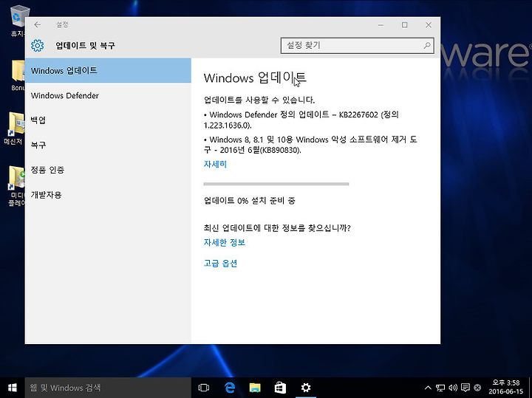Screen dimensions: 532x398
Task: Open the 백업 section
Action: (108, 120)
